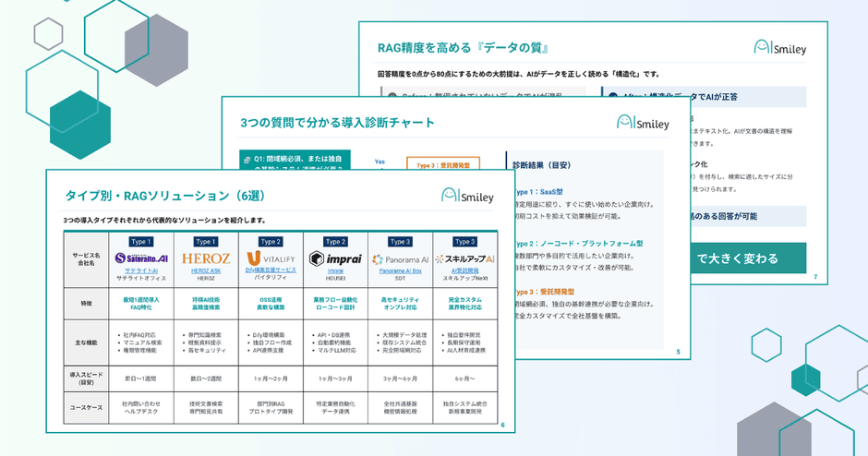Viewport: 868px width, 456px height.
Task: Select the 3つの質問で分かる導入診断チャート slide title
Action: click(x=337, y=122)
